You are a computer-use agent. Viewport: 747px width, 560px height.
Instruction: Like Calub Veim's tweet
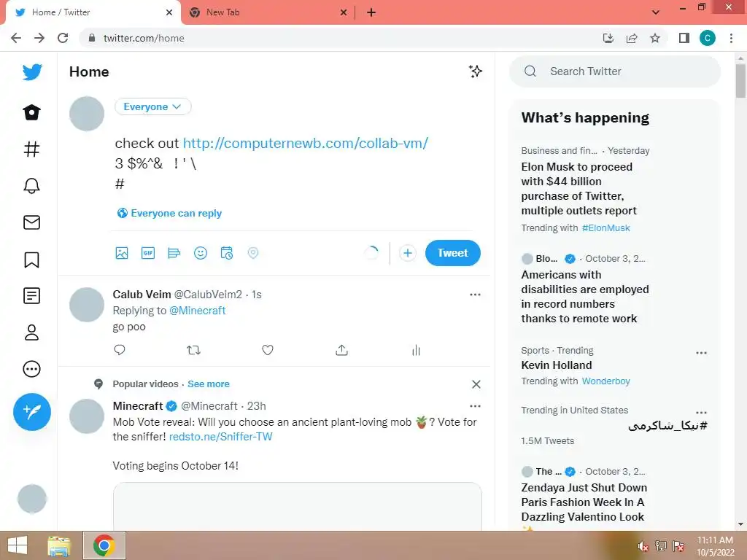(x=268, y=350)
